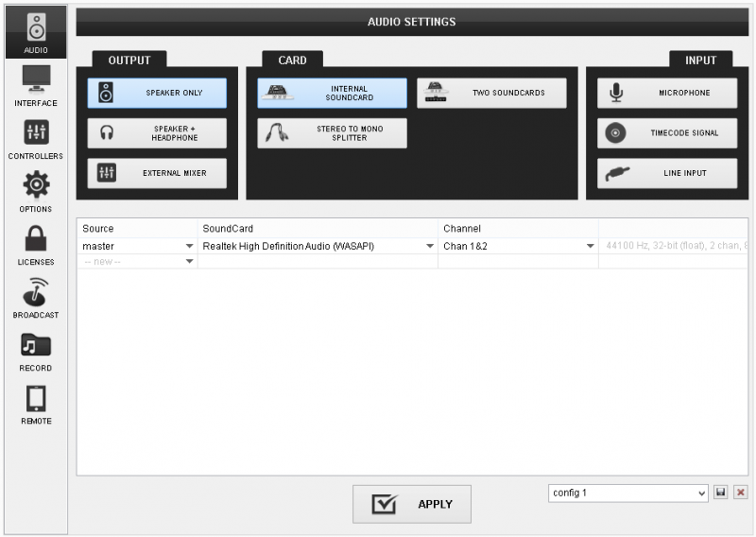756x537 pixels.
Task: Open the Interface settings section
Action: [x=35, y=85]
